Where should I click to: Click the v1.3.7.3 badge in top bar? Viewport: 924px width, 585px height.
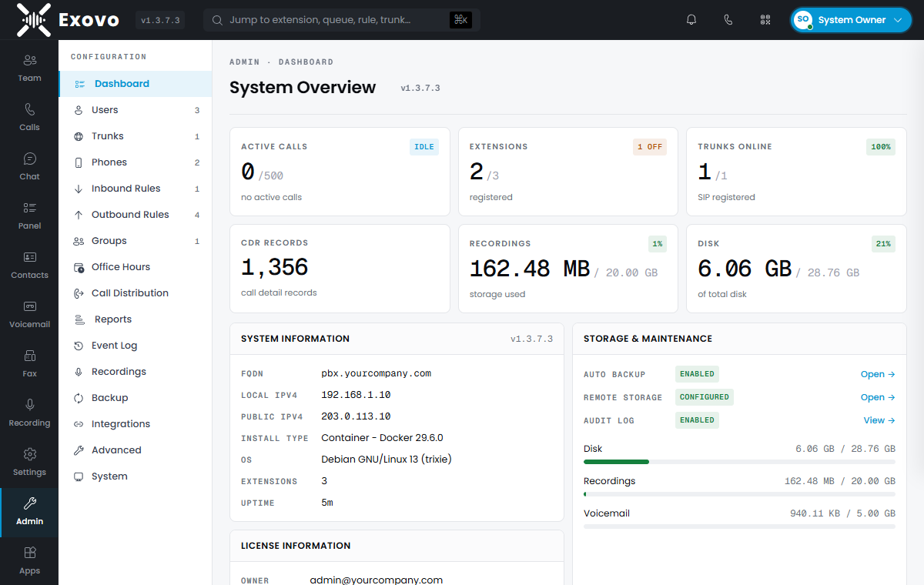click(x=160, y=20)
